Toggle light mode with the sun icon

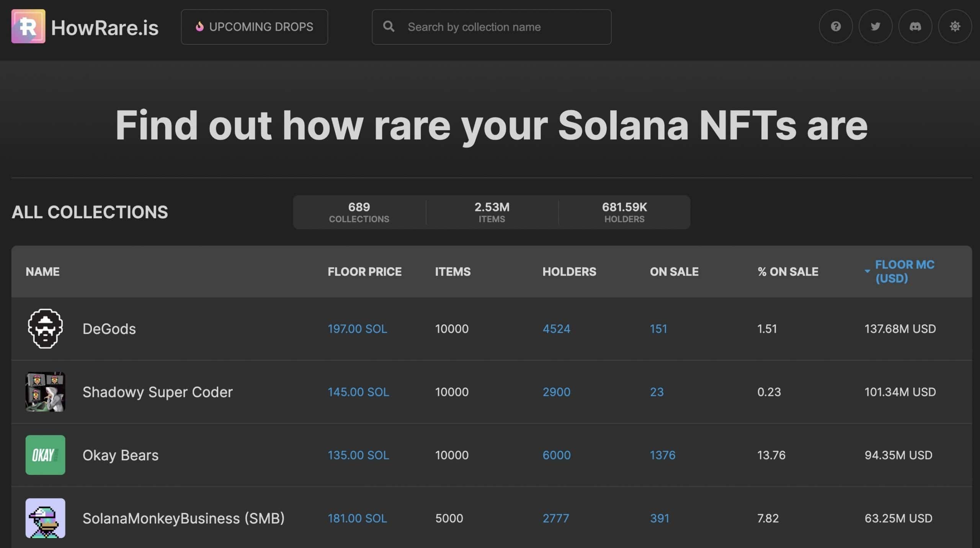[955, 26]
